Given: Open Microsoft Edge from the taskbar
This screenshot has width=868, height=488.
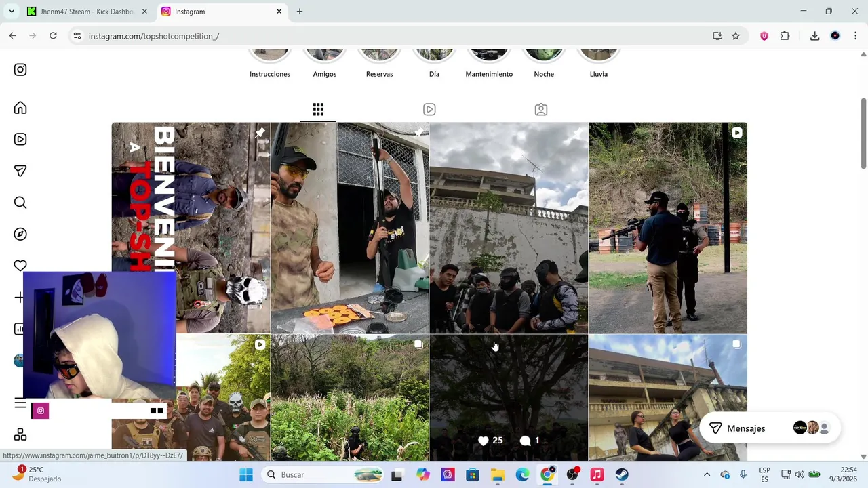Looking at the screenshot, I should coord(522,474).
